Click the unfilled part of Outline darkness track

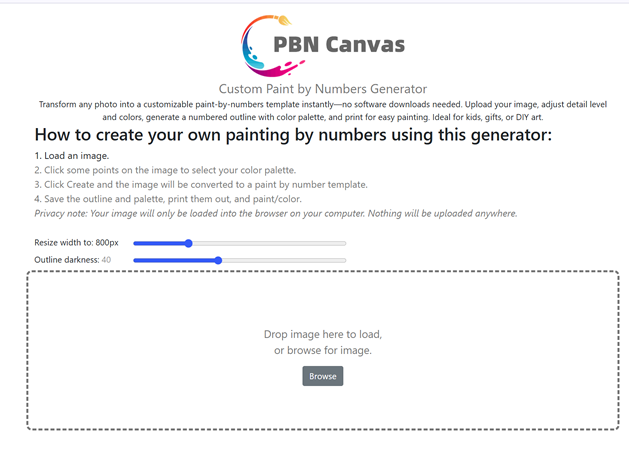coord(285,260)
